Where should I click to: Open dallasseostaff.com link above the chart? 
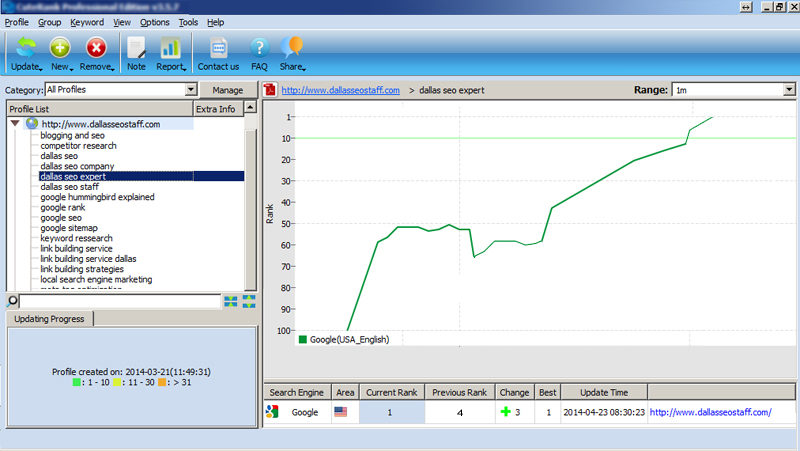340,90
